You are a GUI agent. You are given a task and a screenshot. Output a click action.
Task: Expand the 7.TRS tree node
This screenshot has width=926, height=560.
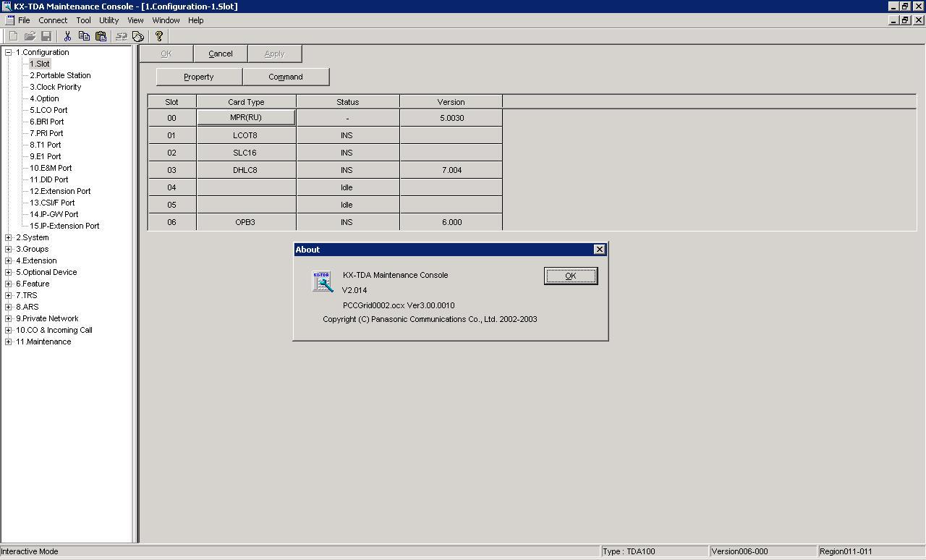tap(9, 295)
